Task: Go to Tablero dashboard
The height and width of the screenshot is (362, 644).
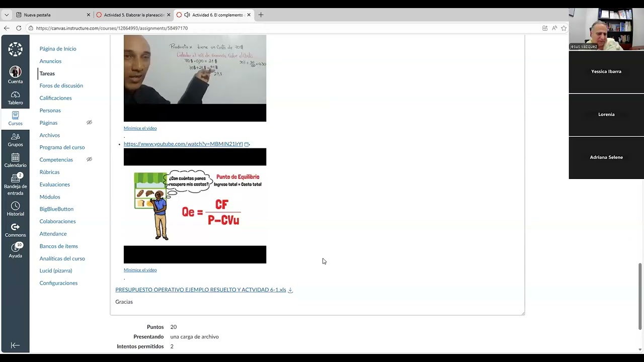Action: pos(15,98)
